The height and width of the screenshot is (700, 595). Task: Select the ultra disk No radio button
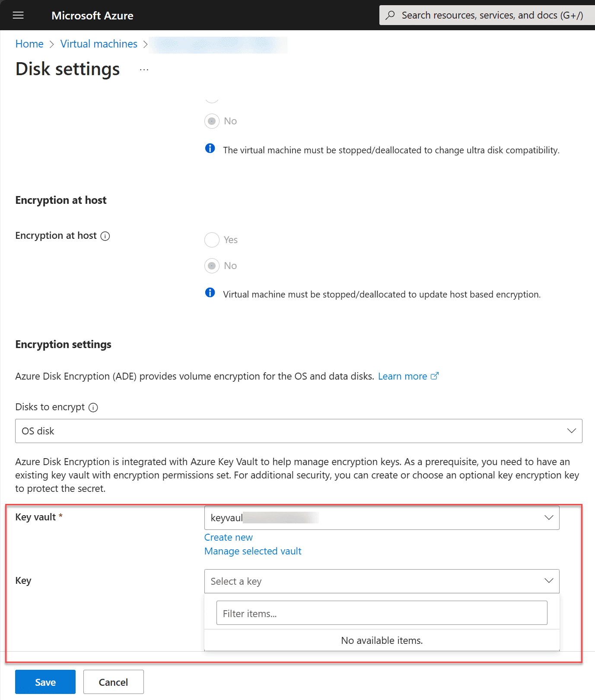click(212, 121)
